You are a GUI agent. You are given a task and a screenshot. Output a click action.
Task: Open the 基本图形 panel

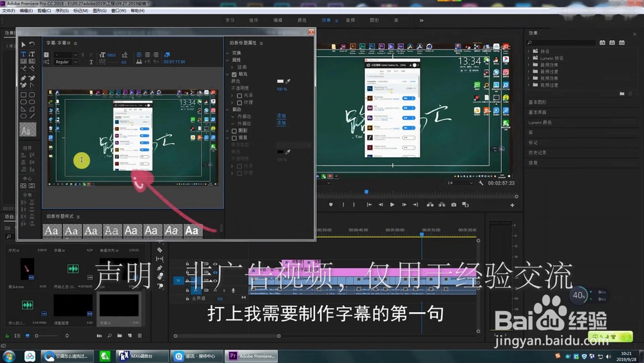pos(537,103)
